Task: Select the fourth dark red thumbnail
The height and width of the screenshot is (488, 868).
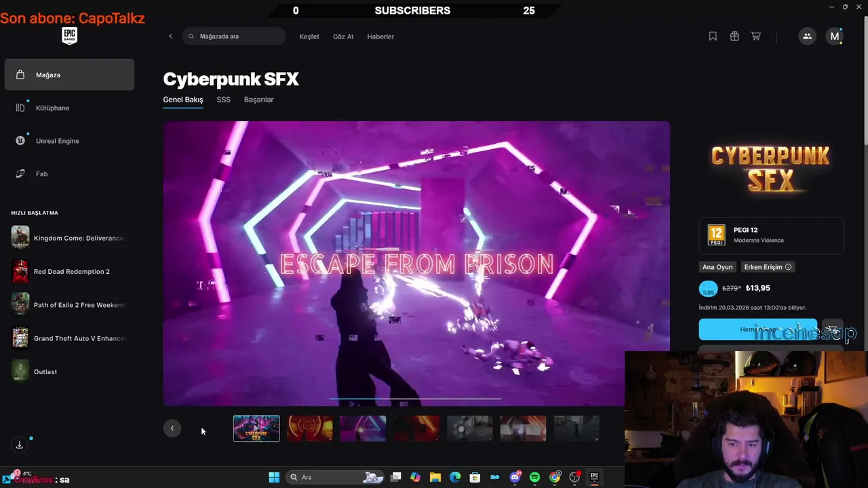Action: (x=416, y=428)
